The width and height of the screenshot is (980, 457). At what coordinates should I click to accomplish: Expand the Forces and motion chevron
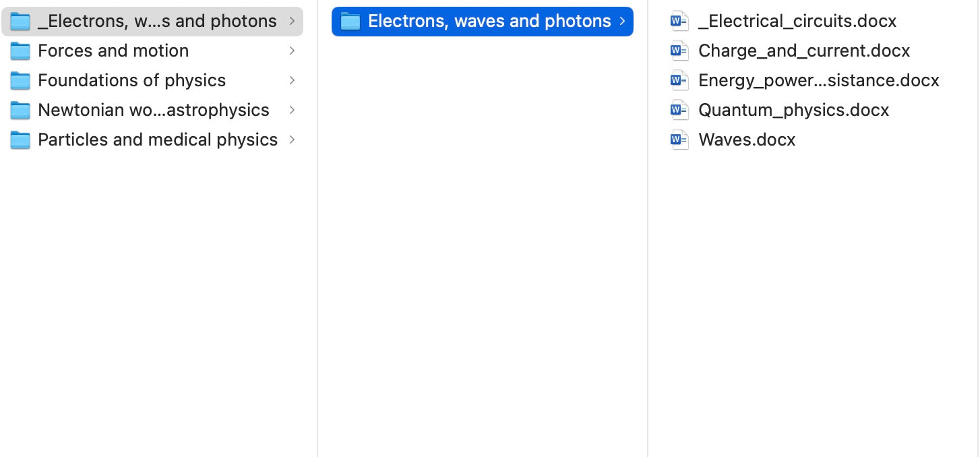292,51
